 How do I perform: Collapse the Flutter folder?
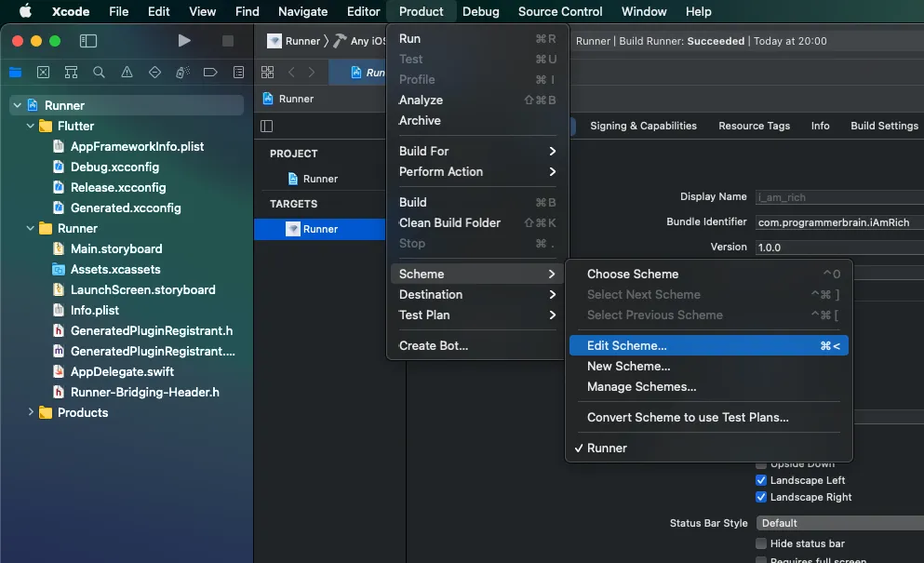(x=31, y=126)
